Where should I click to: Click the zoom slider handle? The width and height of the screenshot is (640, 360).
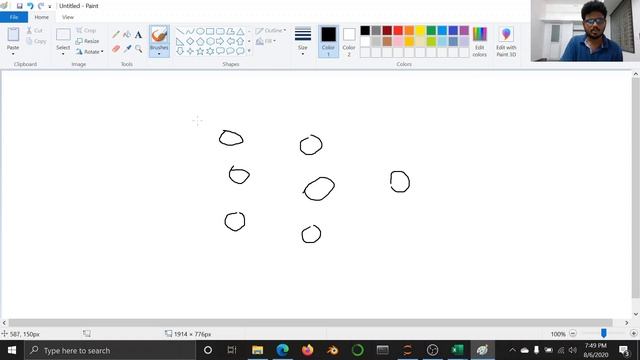[x=604, y=333]
